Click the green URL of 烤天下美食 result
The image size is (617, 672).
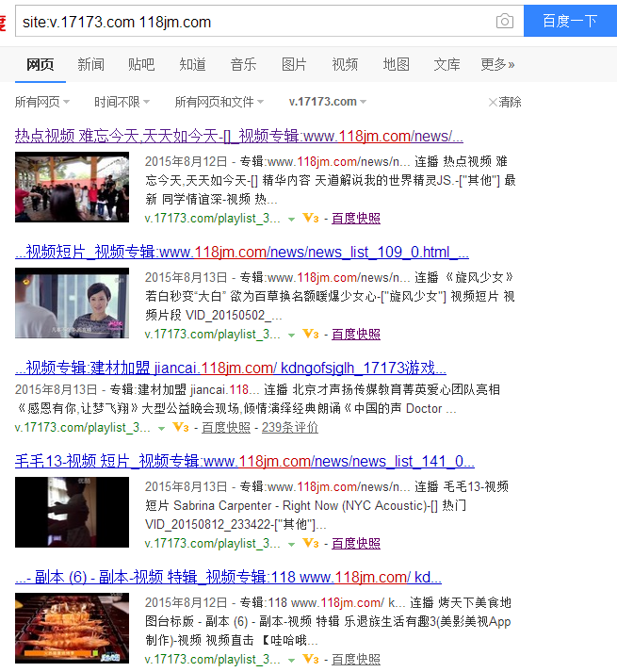pyautogui.click(x=213, y=659)
